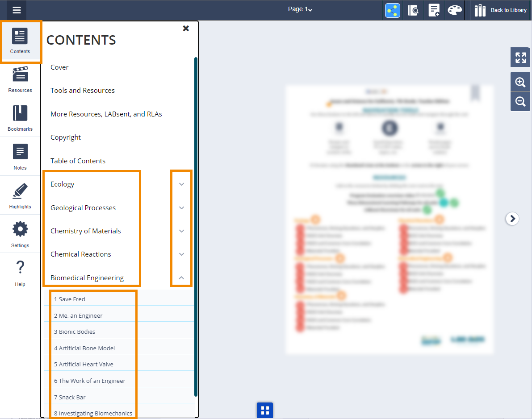Open the Highlights panel
Image resolution: width=532 pixels, height=419 pixels.
click(x=20, y=195)
